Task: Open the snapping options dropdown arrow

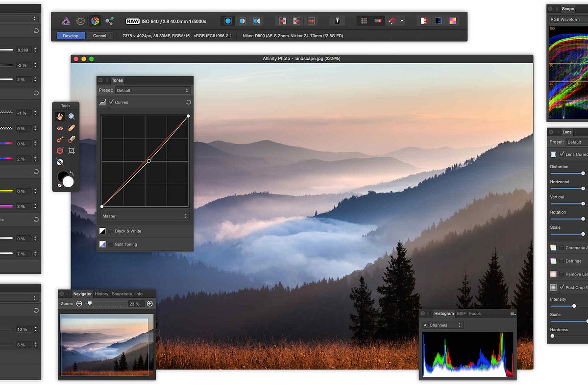Action: (x=402, y=21)
